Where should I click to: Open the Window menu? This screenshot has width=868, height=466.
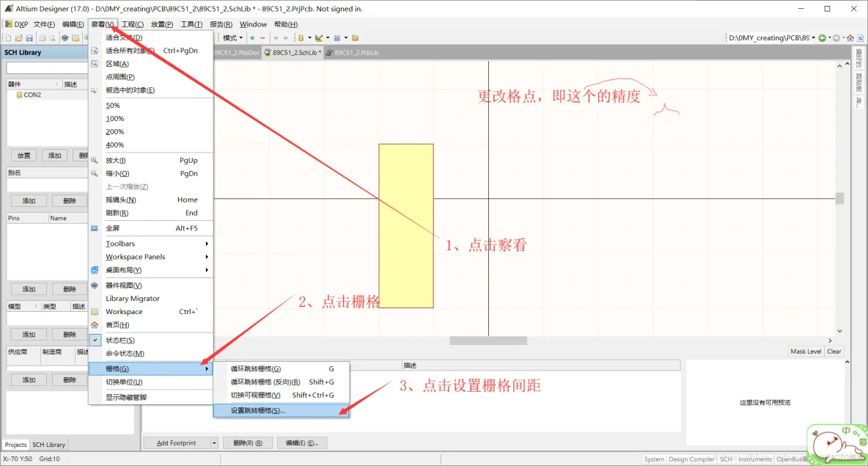click(x=253, y=24)
